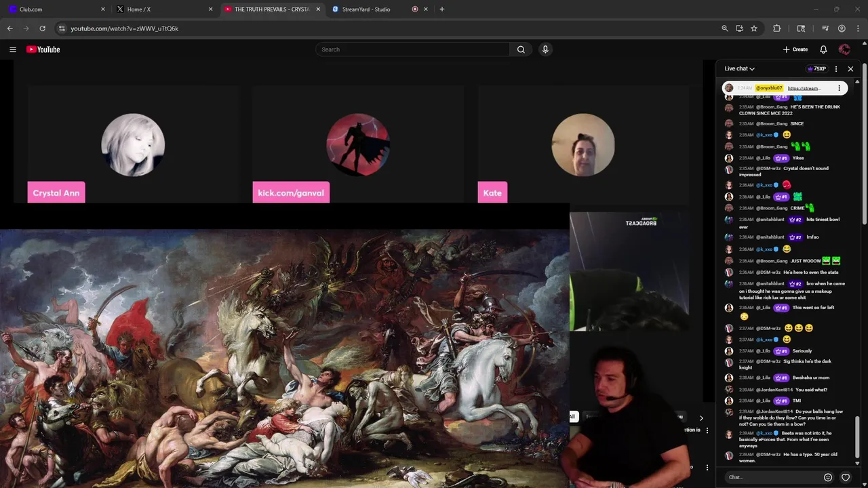Open the YouTube hamburger guide menu

pyautogui.click(x=12, y=49)
